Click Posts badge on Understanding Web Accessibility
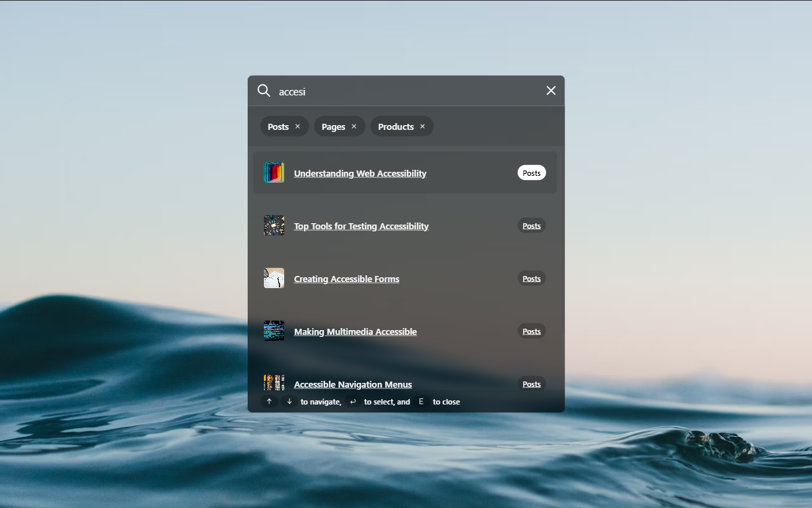The image size is (812, 508). [x=532, y=172]
